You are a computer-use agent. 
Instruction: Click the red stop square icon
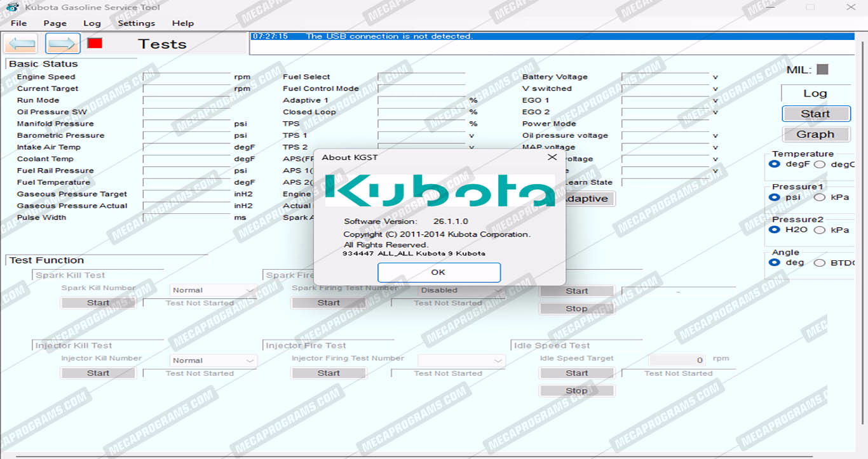pos(95,43)
